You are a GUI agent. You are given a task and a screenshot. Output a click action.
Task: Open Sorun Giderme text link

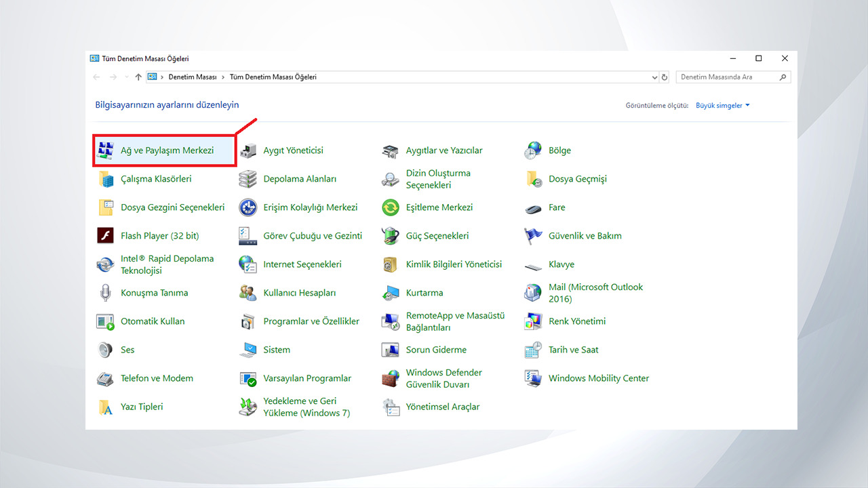click(436, 350)
